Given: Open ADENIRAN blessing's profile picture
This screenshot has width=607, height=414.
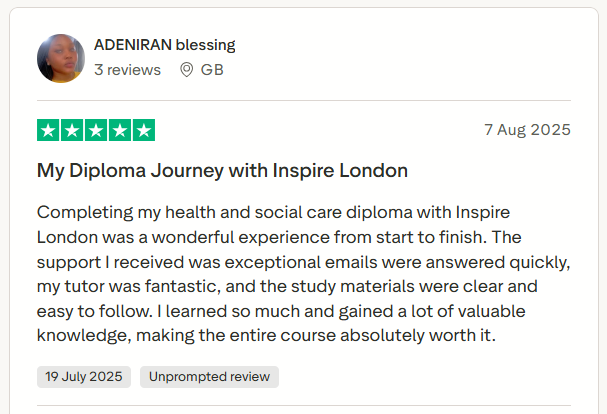Looking at the screenshot, I should [61, 59].
